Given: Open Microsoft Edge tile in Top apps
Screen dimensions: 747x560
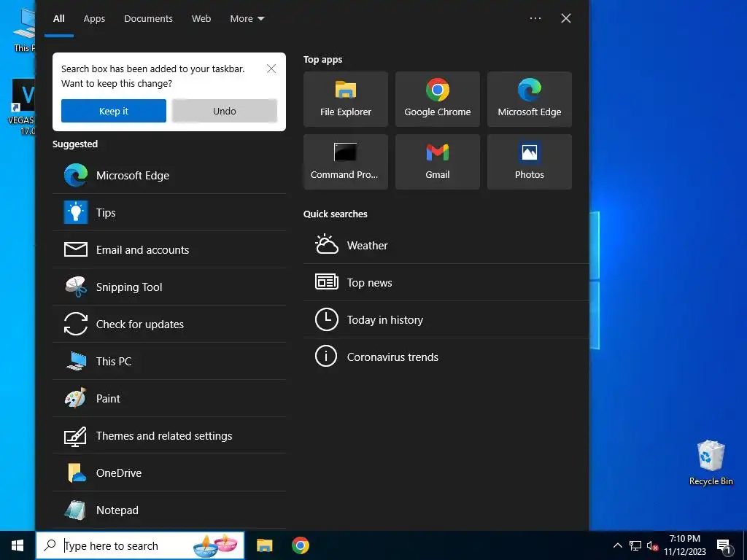Looking at the screenshot, I should [x=530, y=99].
